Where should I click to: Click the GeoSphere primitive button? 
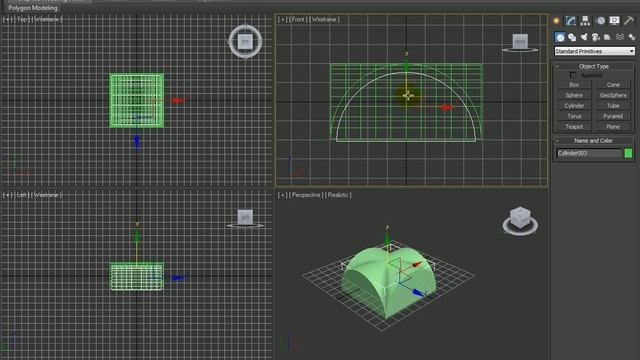(613, 95)
